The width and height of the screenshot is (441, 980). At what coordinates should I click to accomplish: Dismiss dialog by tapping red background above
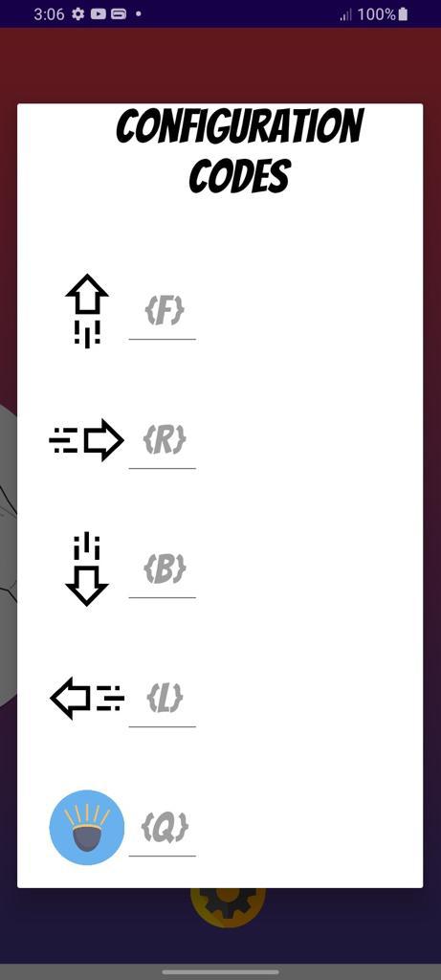click(x=220, y=65)
